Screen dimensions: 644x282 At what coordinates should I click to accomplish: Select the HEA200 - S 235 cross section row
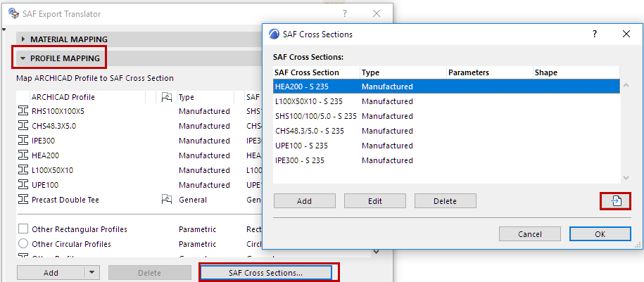coord(446,86)
